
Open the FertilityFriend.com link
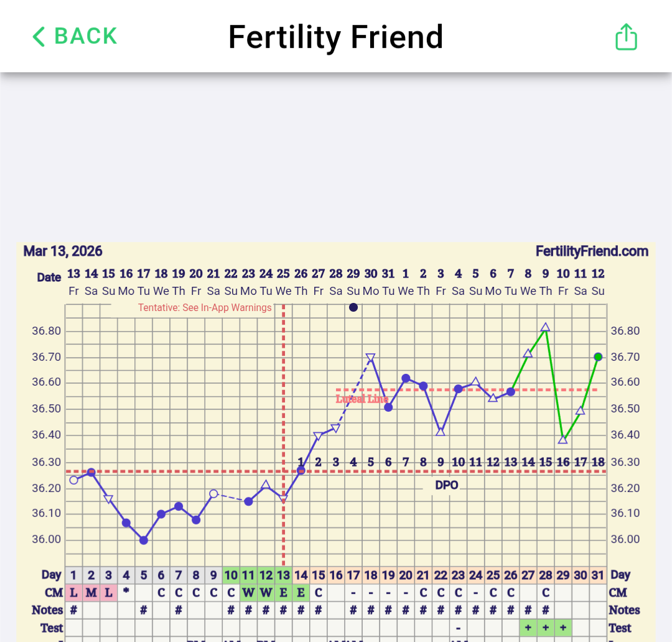coord(592,251)
